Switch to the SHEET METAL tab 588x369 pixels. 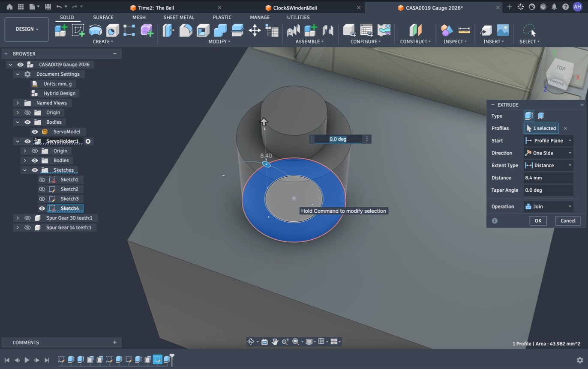179,18
